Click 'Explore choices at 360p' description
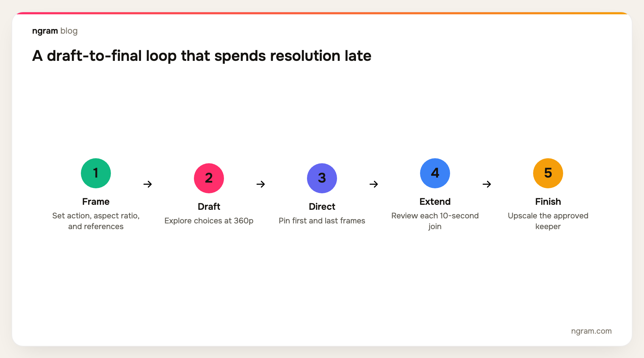The image size is (644, 358). pos(209,221)
